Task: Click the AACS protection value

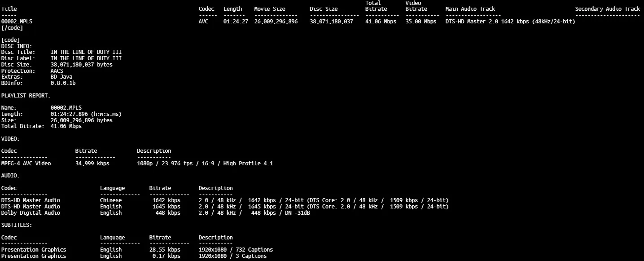Action: tap(57, 71)
